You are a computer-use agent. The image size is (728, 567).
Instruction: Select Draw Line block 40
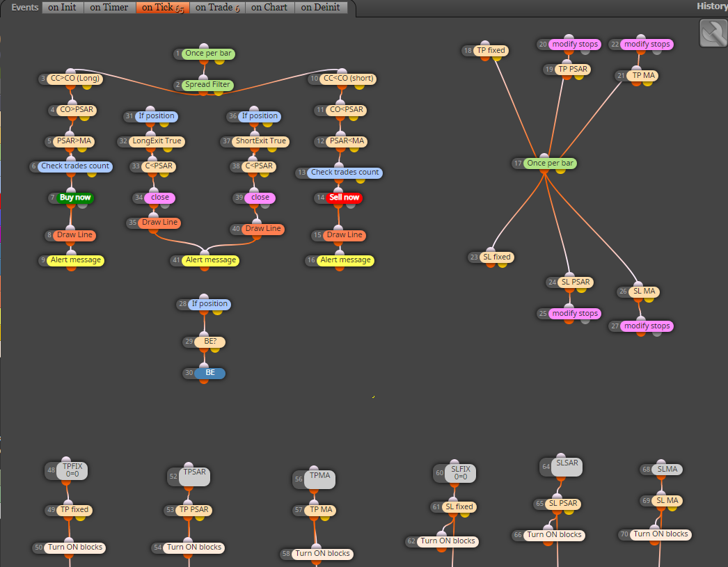(x=263, y=229)
